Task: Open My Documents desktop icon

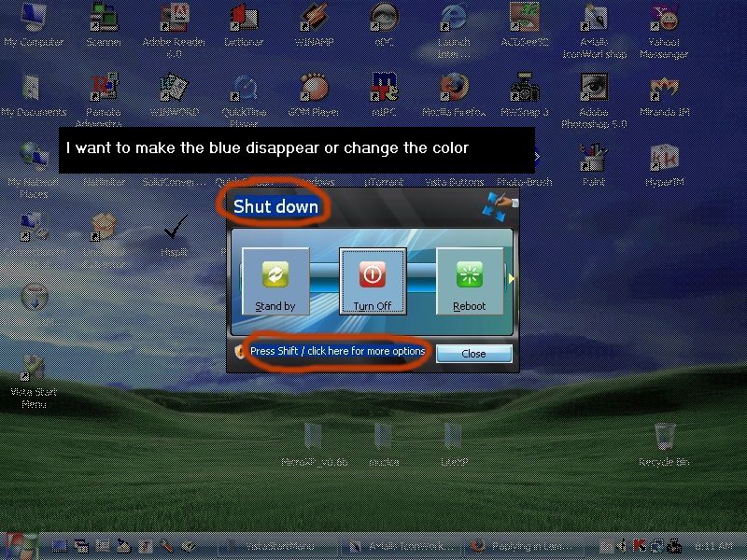Action: pos(34,94)
